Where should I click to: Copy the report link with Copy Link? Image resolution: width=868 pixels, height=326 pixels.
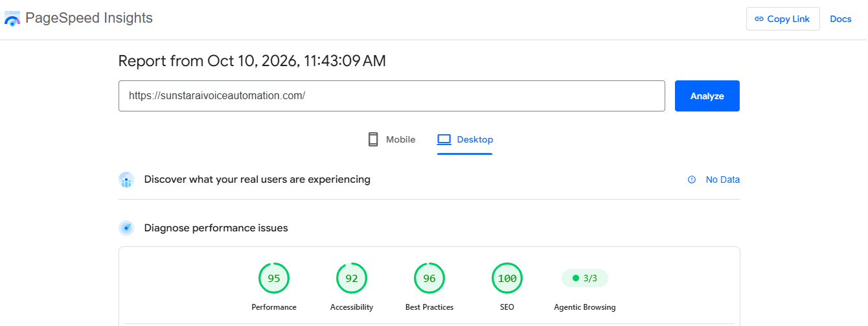[x=782, y=19]
